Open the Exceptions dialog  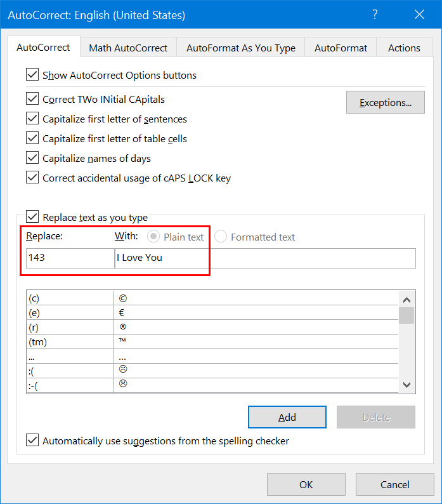[385, 102]
